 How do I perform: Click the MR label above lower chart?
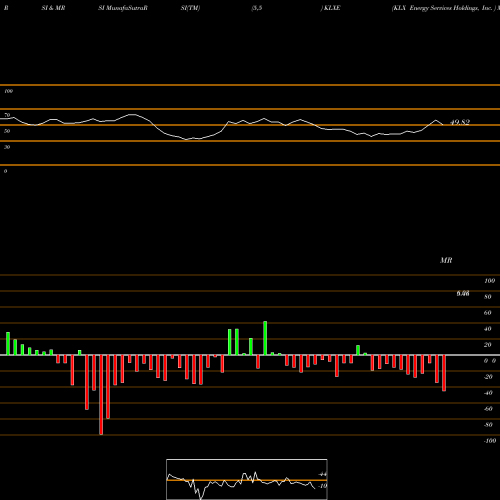[446, 260]
